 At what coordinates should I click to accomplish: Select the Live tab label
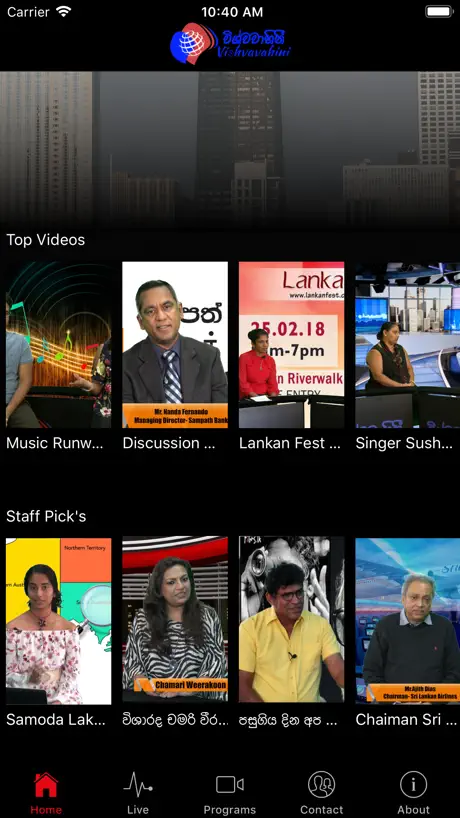pos(138,810)
